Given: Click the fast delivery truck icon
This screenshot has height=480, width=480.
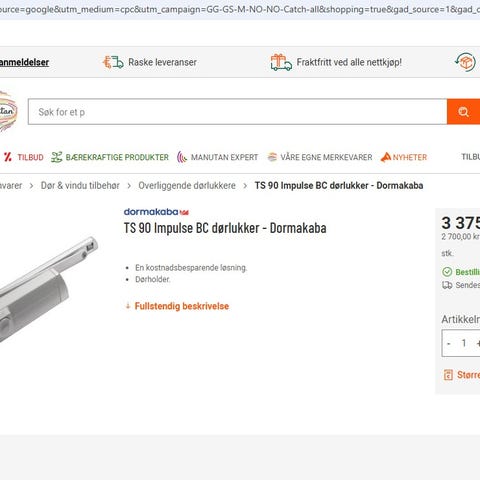Looking at the screenshot, I should (113, 62).
